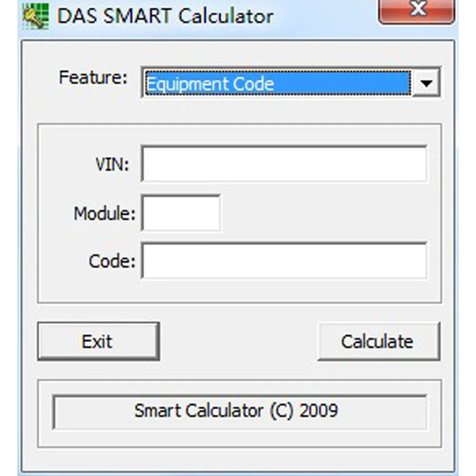Click the blank area left of Feature label
This screenshot has width=476, height=476.
pyautogui.click(x=40, y=78)
